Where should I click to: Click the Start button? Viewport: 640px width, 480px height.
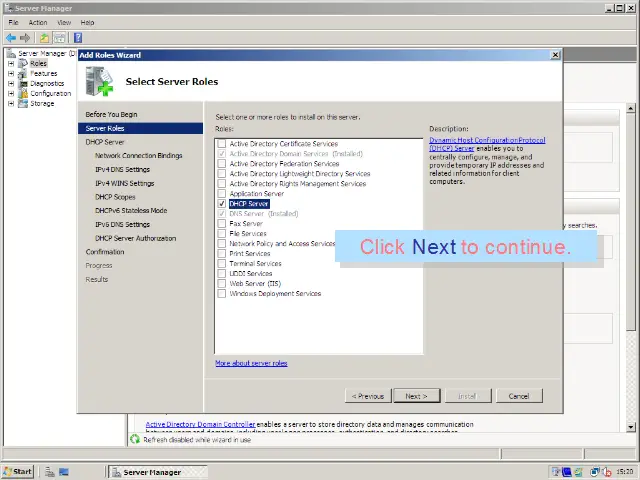[x=18, y=472]
